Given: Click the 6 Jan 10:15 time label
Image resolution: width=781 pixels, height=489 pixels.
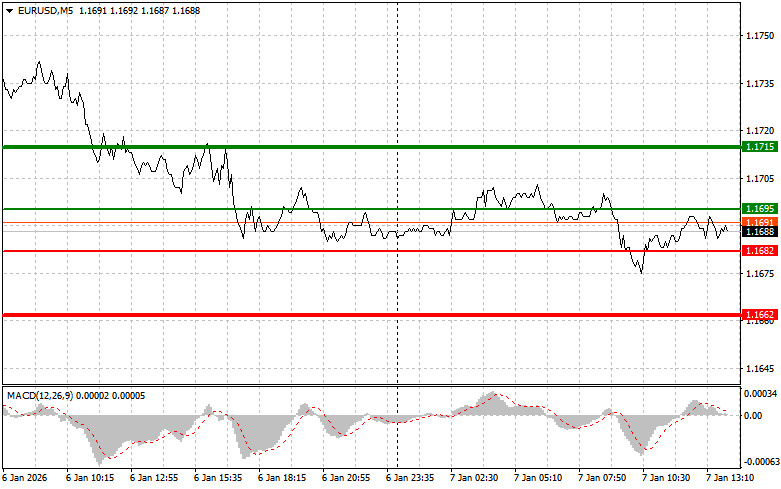Looking at the screenshot, I should pyautogui.click(x=90, y=478).
